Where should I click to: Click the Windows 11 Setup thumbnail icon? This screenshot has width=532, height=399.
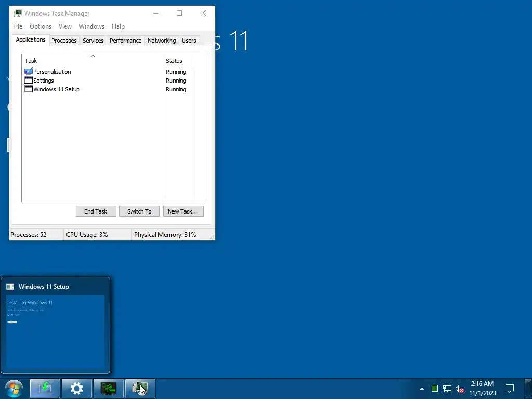(x=10, y=287)
